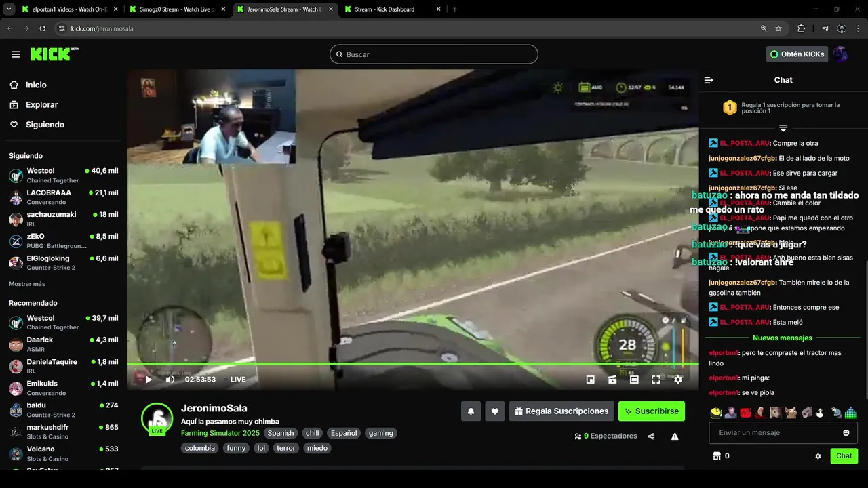Viewport: 868px width, 488px height.
Task: Open LACOBRAAA channel
Action: tap(64, 197)
